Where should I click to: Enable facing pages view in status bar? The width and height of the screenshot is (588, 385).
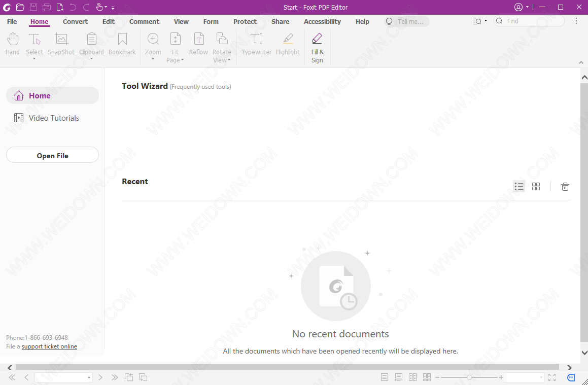pyautogui.click(x=412, y=377)
